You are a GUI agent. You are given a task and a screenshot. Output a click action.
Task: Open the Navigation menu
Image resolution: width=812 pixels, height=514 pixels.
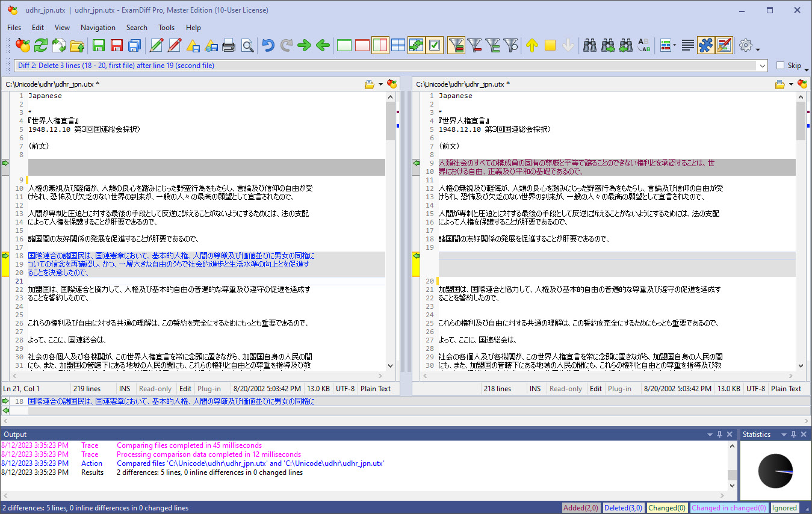tap(98, 27)
